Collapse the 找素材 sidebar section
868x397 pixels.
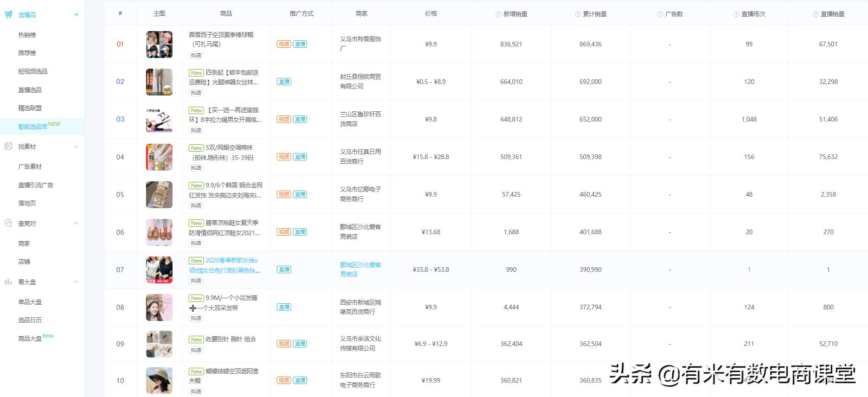click(76, 147)
